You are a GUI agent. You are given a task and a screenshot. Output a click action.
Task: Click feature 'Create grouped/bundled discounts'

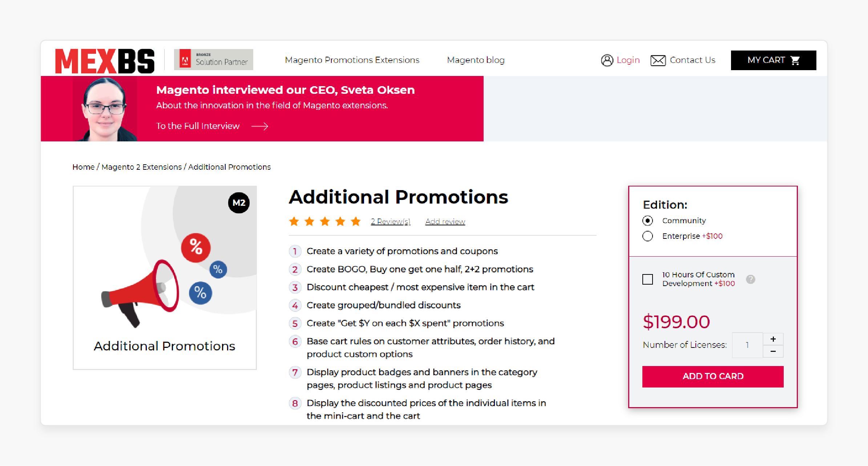tap(383, 305)
